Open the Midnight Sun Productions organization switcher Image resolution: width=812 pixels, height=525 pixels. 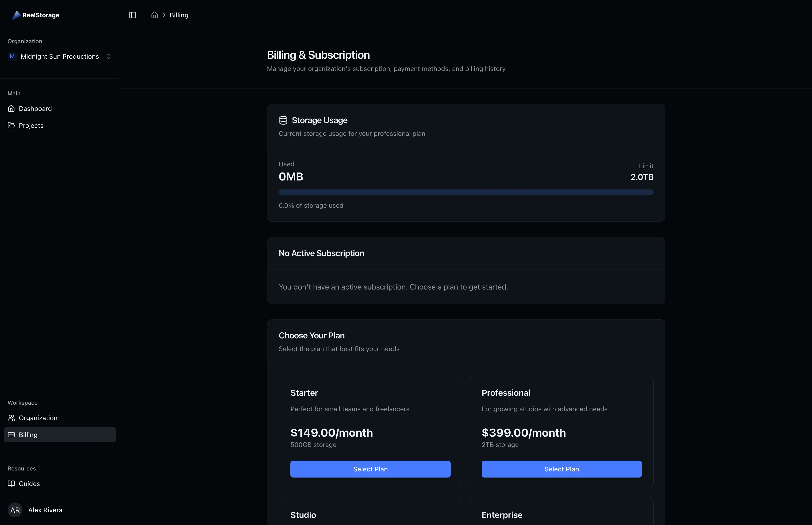pyautogui.click(x=60, y=56)
